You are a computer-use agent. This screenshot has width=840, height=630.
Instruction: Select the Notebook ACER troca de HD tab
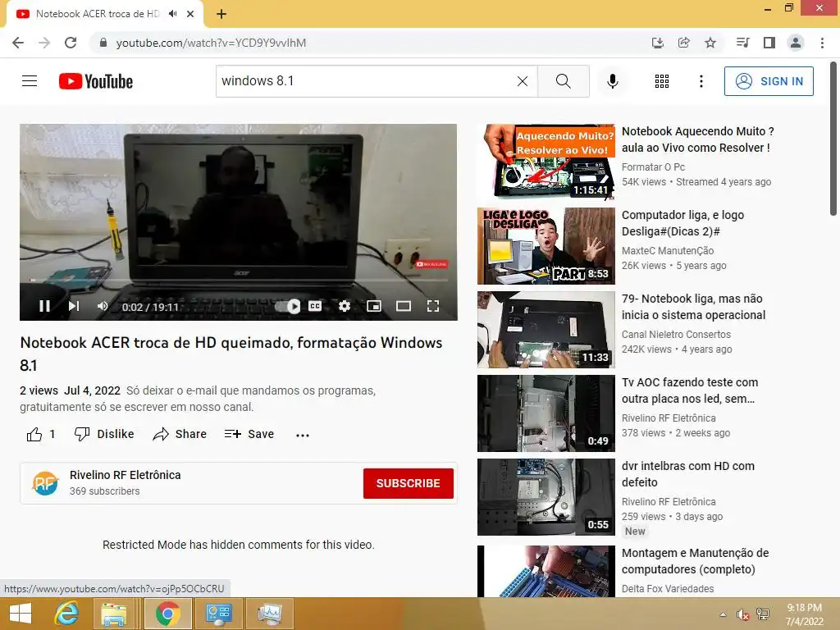(98, 14)
